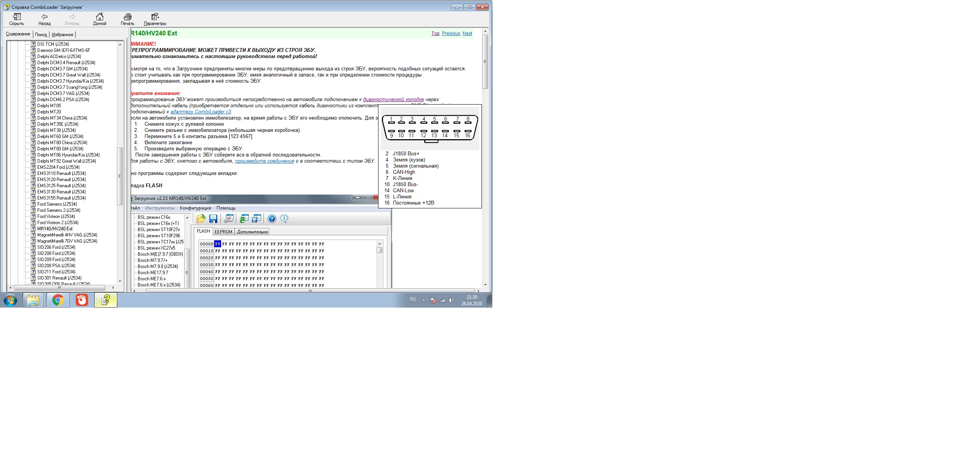Click the Скрыть (Hide) toolbar icon

click(17, 17)
